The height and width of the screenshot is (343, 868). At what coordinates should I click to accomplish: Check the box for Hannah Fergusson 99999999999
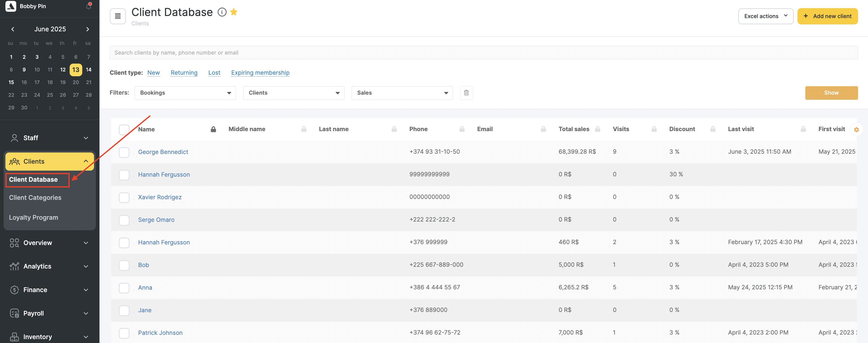tap(124, 175)
